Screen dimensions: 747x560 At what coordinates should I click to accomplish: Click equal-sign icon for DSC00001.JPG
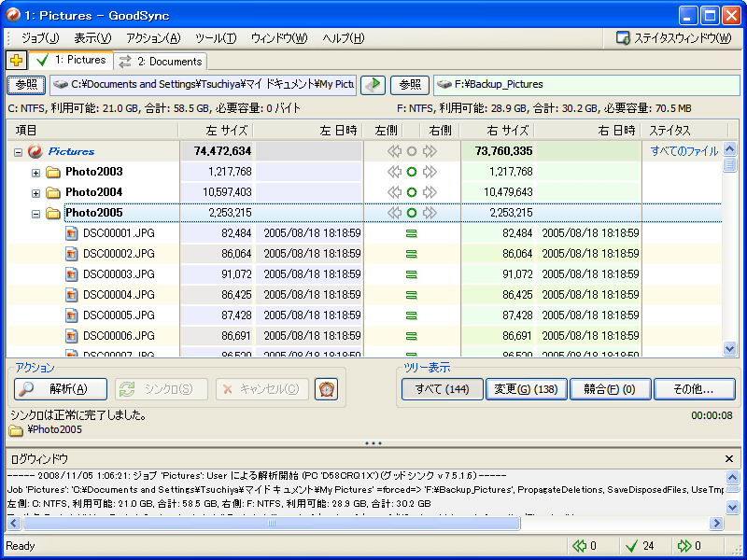pos(411,233)
